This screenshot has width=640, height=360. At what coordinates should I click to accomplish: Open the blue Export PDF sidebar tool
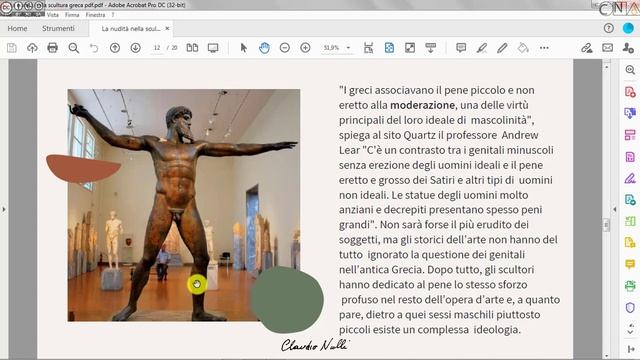pyautogui.click(x=630, y=113)
